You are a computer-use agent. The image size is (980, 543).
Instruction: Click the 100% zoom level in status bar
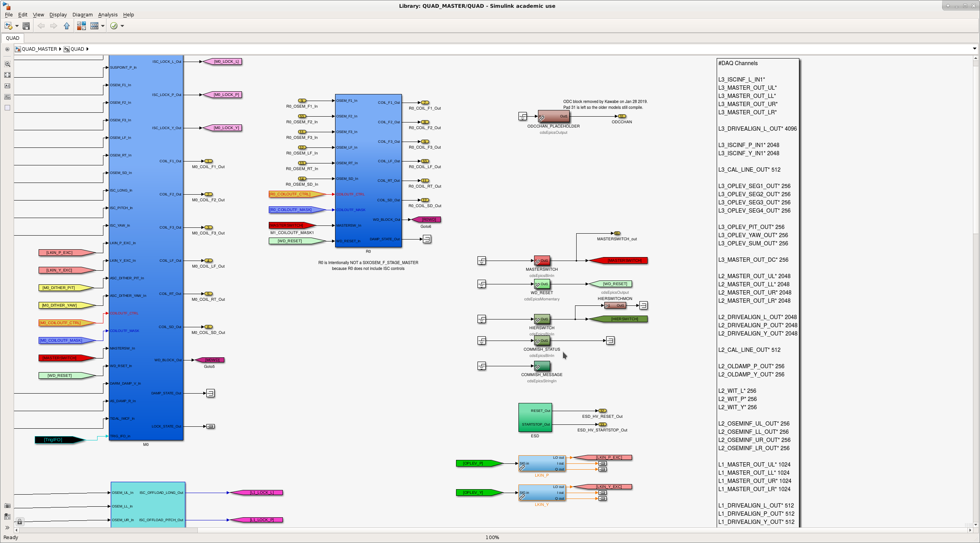tap(492, 538)
